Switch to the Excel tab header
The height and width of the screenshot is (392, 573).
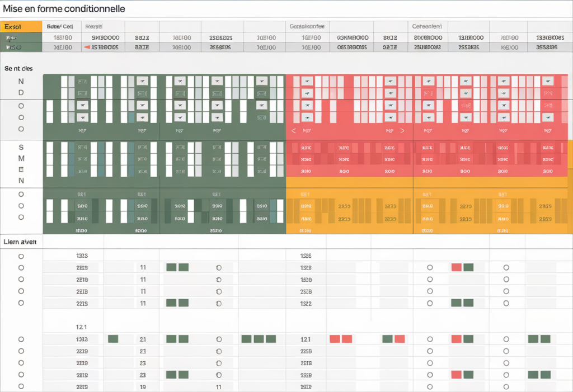[21, 26]
